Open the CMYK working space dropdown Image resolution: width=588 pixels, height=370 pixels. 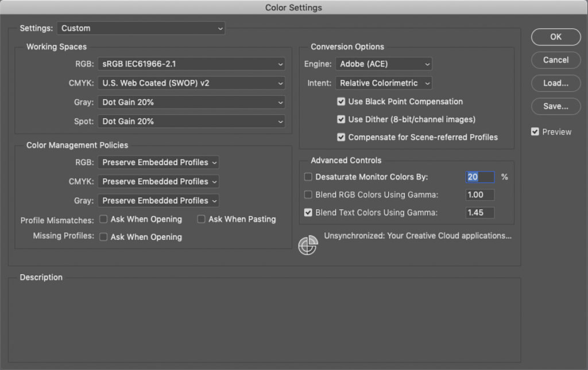pyautogui.click(x=191, y=83)
